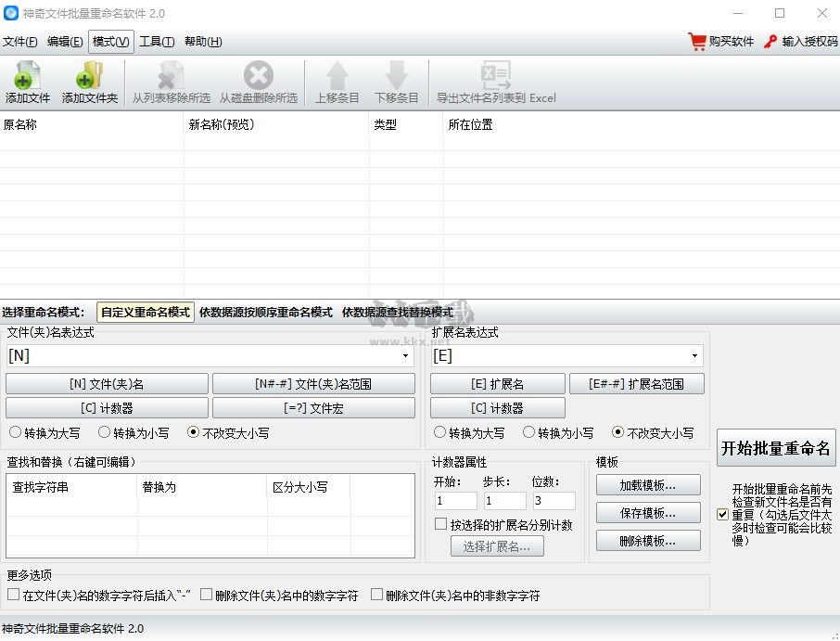
Task: Open the 帮助 menu
Action: coord(202,42)
